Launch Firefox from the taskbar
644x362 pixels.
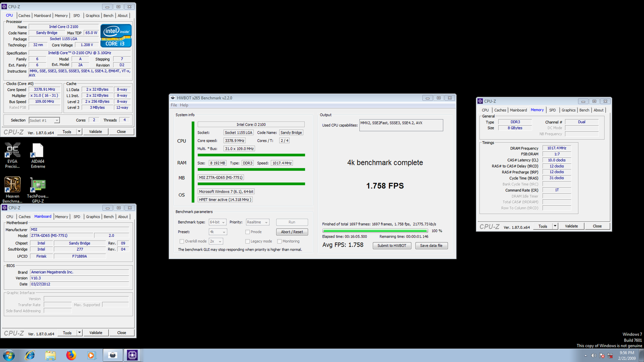[71, 355]
